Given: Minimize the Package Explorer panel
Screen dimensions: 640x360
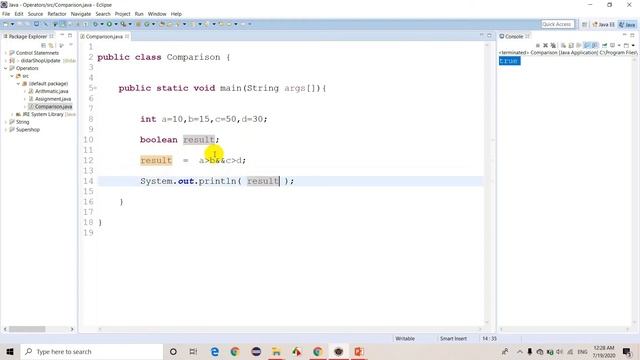Looking at the screenshot, I should coord(62,36).
